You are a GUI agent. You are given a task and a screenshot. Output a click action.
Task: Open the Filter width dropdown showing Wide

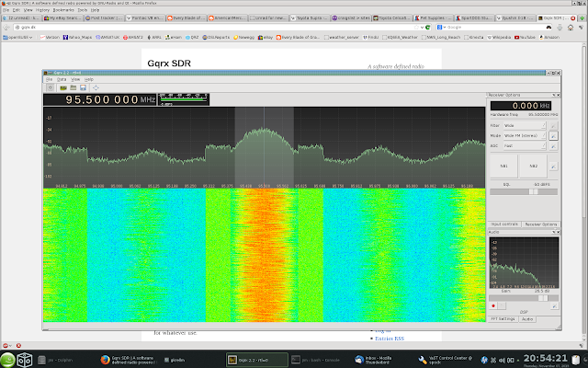pos(525,125)
